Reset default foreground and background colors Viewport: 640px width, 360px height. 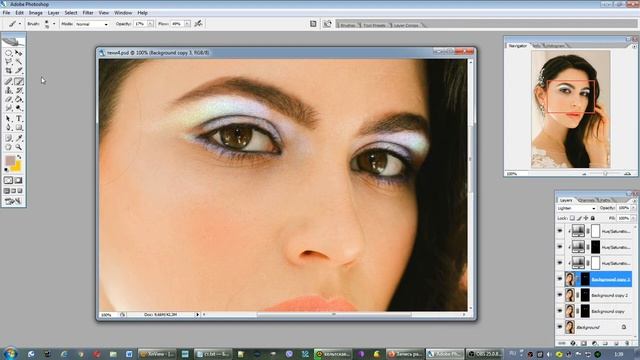pyautogui.click(x=6, y=169)
